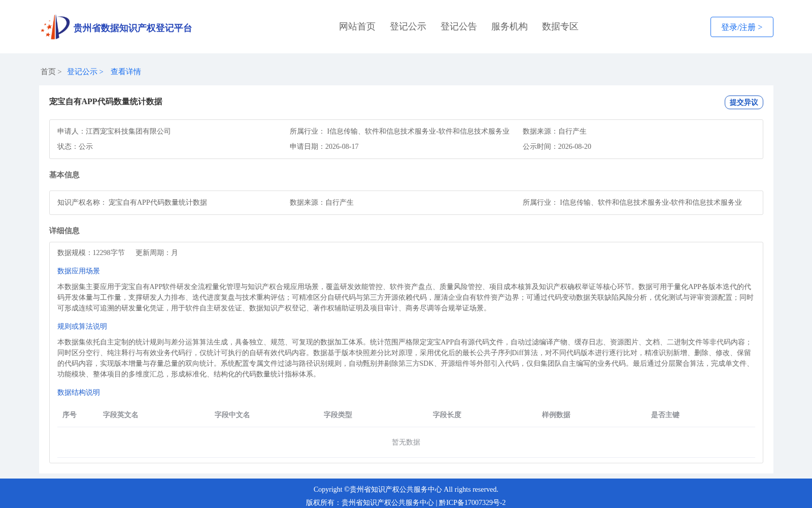Open the 贵州省数据知识产权登记平台 site title
This screenshot has width=812, height=508.
(132, 28)
